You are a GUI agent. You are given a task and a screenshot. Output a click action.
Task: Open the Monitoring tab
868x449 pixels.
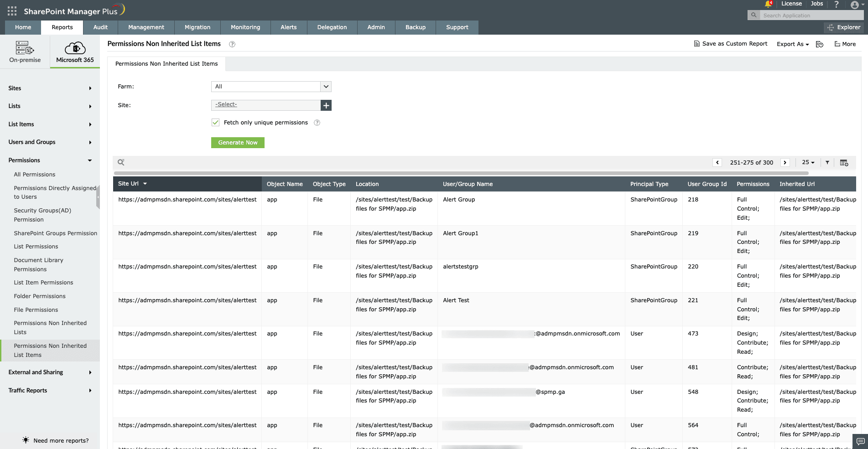(245, 27)
